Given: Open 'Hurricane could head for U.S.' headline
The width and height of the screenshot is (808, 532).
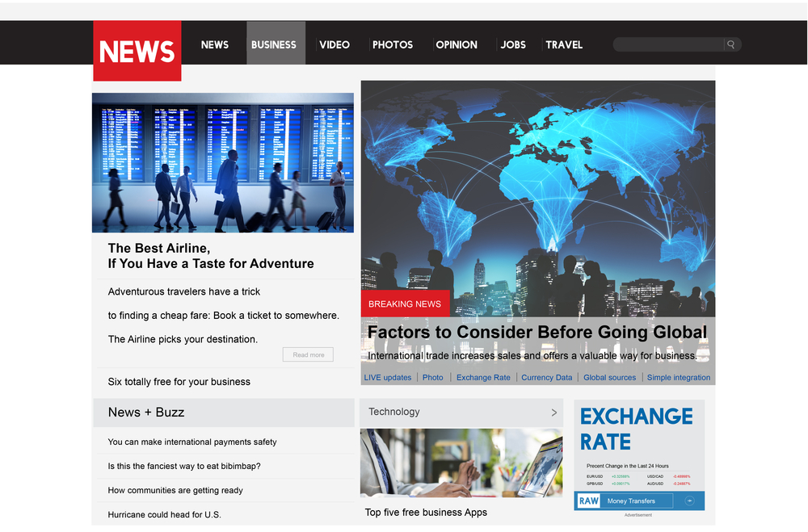Looking at the screenshot, I should (x=165, y=515).
